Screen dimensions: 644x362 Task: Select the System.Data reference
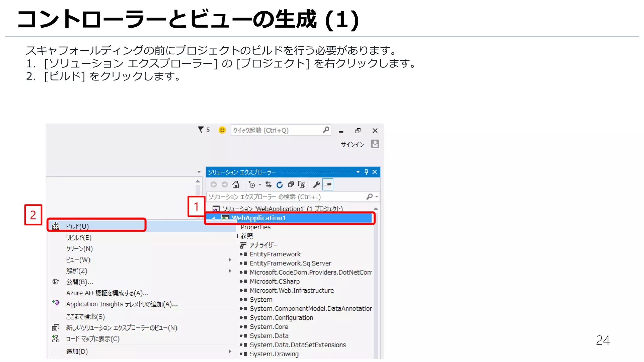[269, 336]
